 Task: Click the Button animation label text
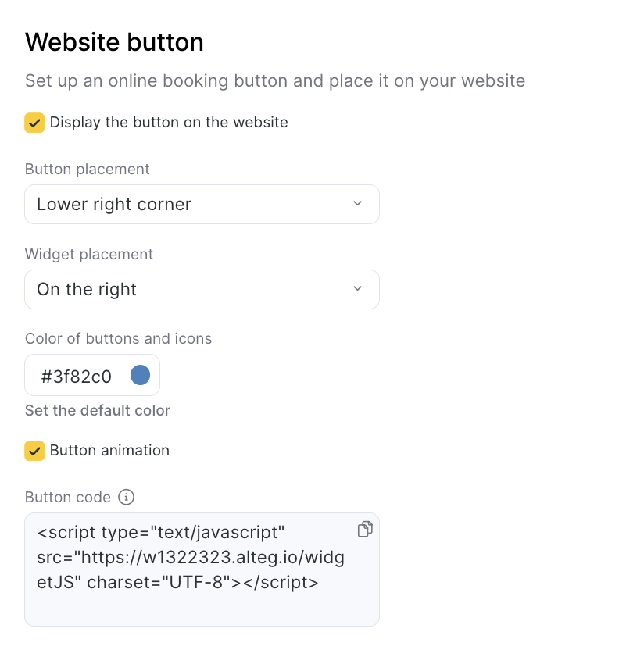click(109, 451)
